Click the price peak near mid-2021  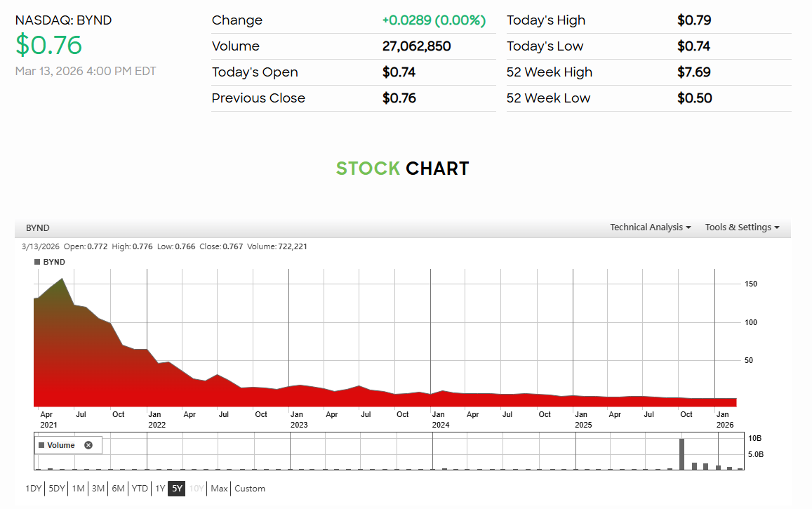coord(62,279)
